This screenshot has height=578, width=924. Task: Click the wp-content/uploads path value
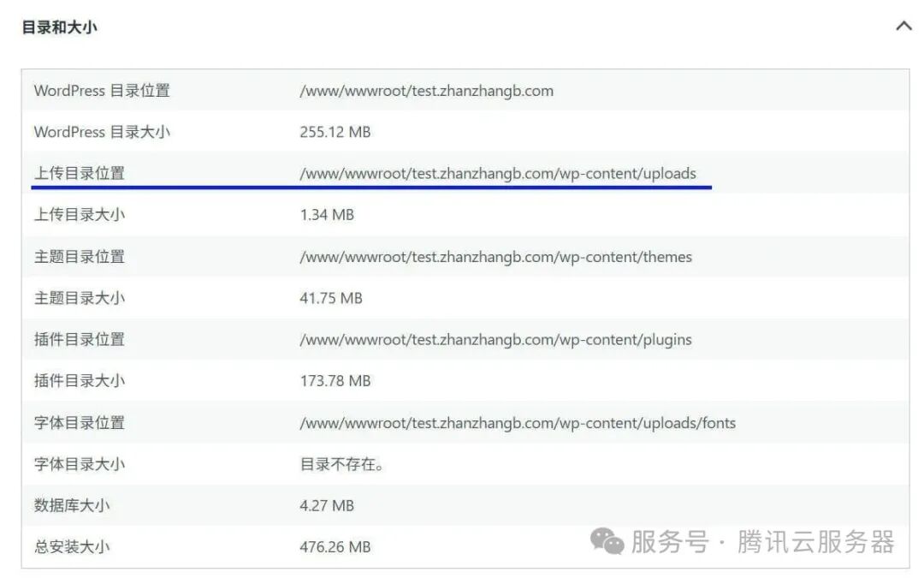498,173
